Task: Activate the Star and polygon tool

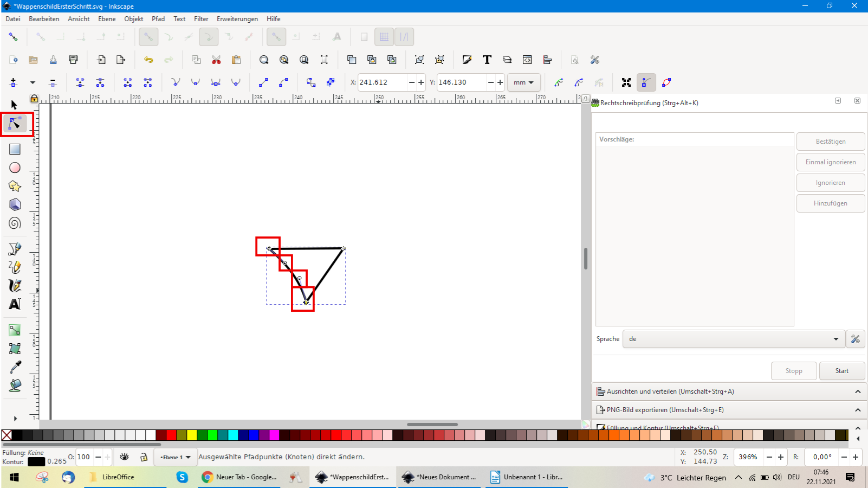Action: coord(15,186)
